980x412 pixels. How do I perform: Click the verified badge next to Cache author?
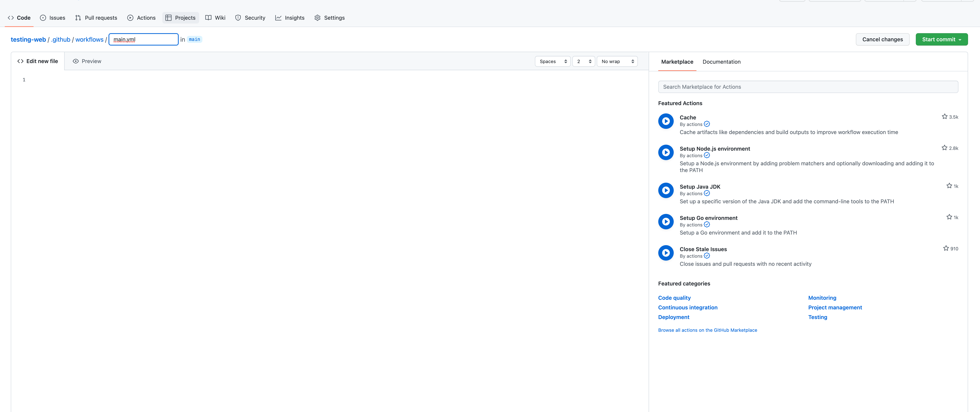(x=707, y=124)
